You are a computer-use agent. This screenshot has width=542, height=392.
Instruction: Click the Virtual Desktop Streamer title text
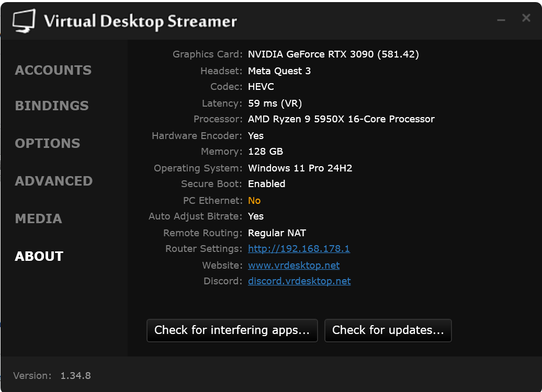(140, 21)
